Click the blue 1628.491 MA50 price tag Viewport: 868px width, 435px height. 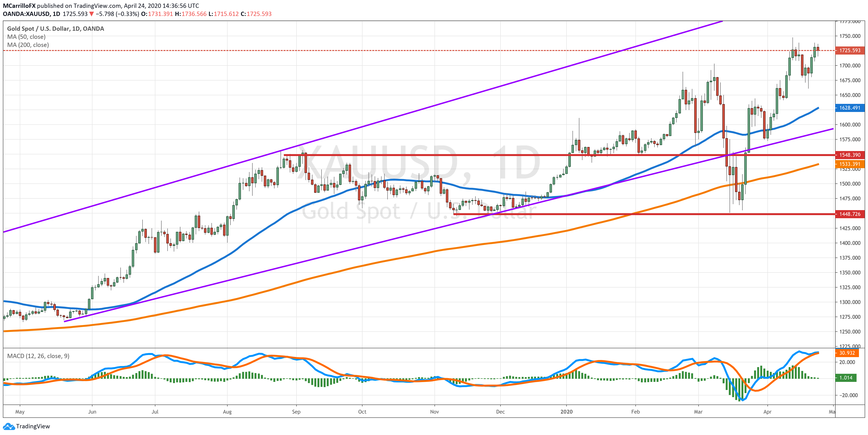click(x=850, y=108)
